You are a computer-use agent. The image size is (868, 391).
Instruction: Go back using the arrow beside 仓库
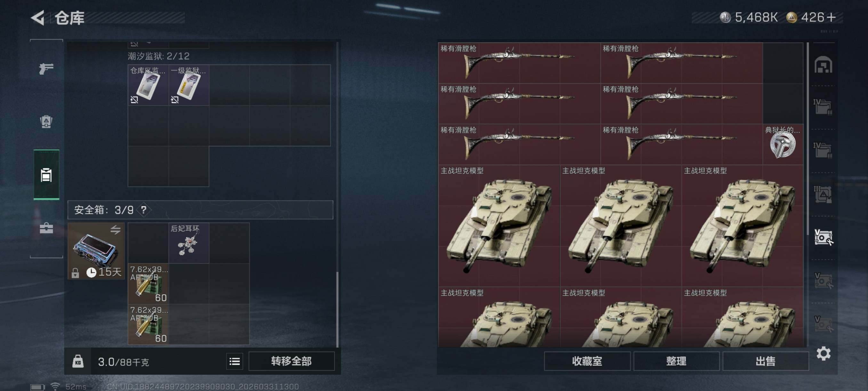point(38,18)
